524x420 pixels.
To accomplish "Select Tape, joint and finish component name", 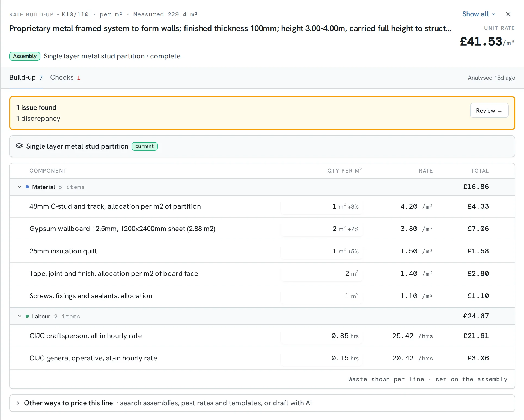I will coord(114,274).
